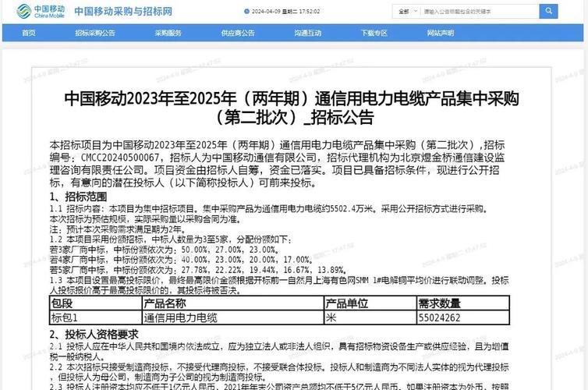Open the 首页 nav item
Screen dimensions: 588x390
coord(29,33)
